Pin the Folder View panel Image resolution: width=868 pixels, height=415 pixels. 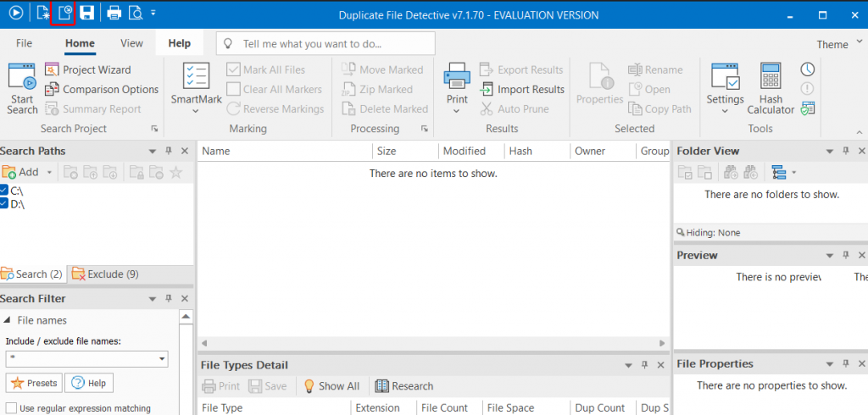pos(845,151)
